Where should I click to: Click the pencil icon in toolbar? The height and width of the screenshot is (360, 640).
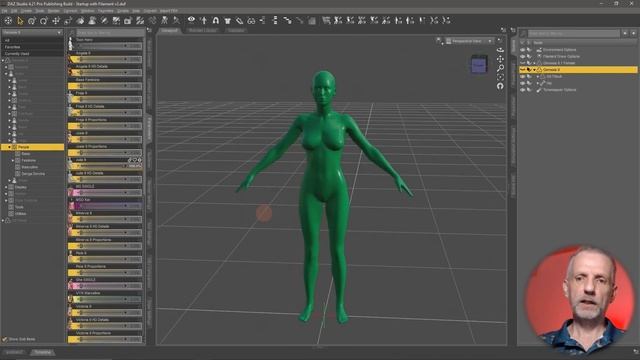click(x=240, y=20)
